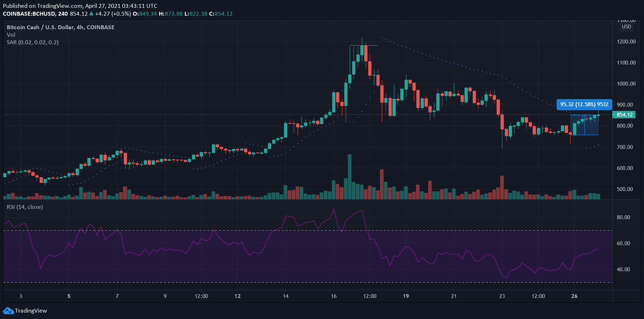Select the green 854.12 current price tag
This screenshot has width=644, height=319.
click(x=624, y=115)
